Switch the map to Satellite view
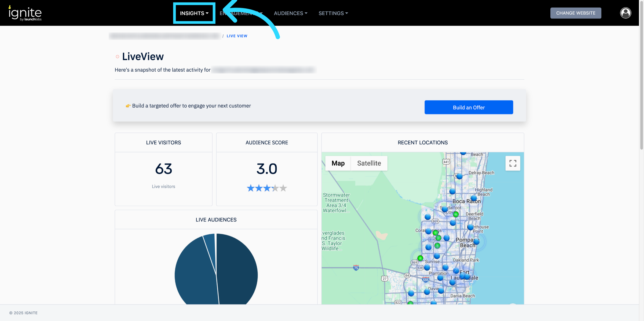 point(369,163)
